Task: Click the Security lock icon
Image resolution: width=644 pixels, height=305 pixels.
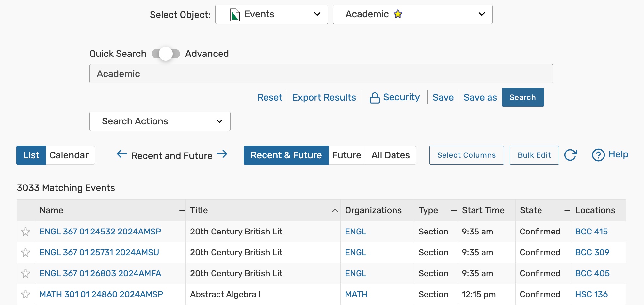Action: (x=375, y=98)
